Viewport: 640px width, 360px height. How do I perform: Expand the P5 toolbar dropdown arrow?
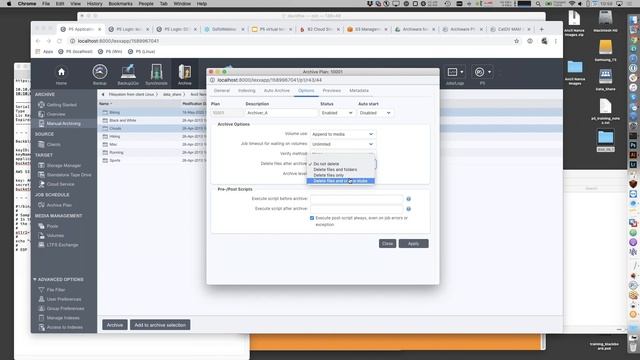tap(489, 72)
